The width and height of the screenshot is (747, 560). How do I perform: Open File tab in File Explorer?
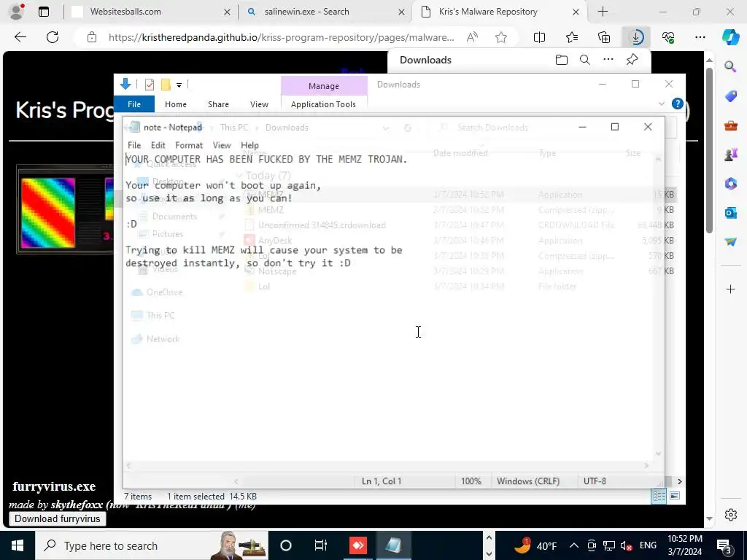(x=134, y=104)
